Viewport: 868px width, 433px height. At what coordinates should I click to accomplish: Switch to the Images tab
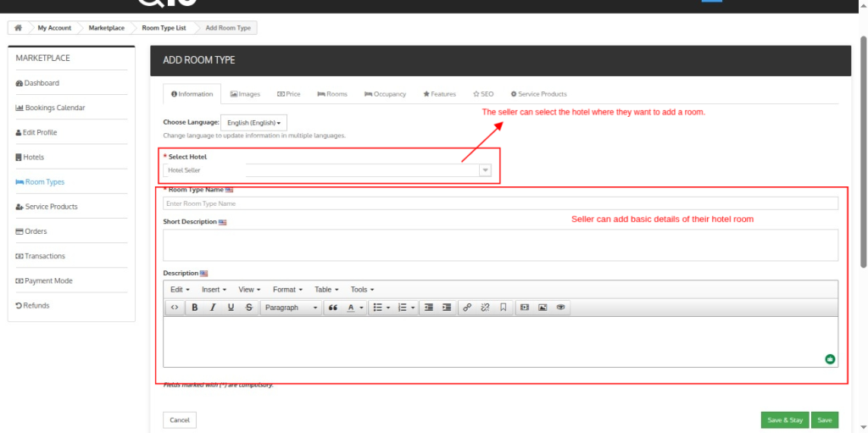[245, 94]
